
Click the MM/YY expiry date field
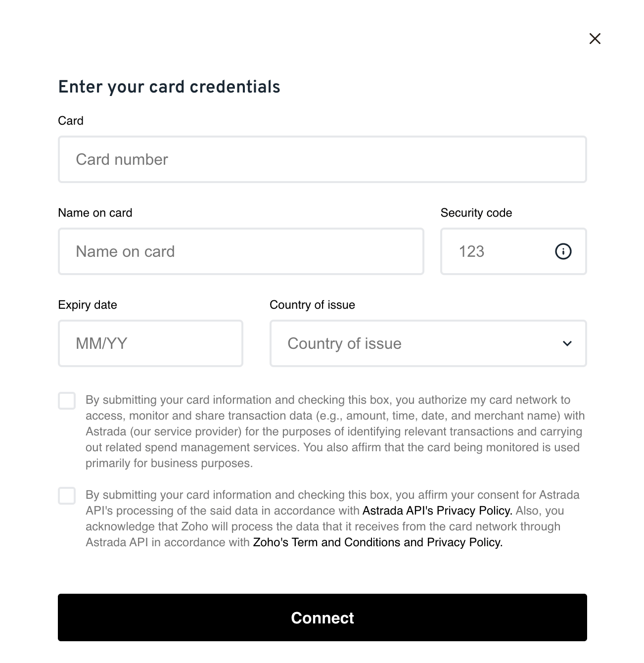(x=150, y=343)
